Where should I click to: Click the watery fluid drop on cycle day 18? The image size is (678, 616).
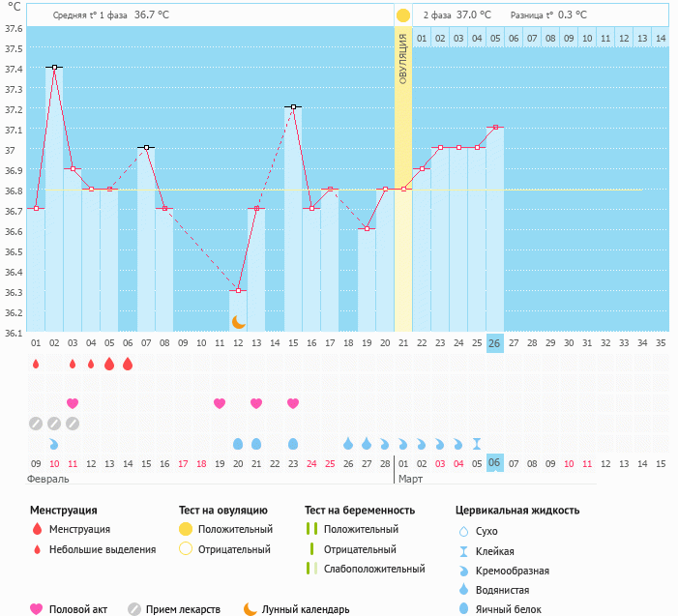tap(348, 444)
